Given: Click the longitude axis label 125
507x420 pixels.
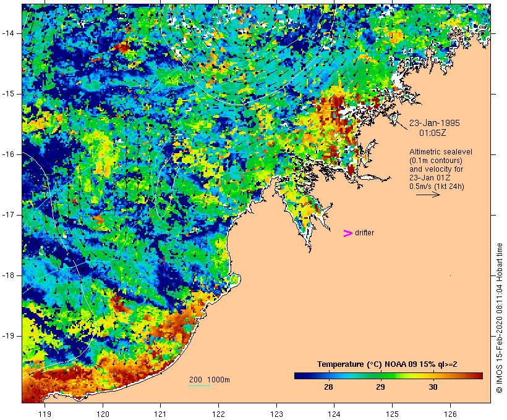Looking at the screenshot, I should (392, 414).
